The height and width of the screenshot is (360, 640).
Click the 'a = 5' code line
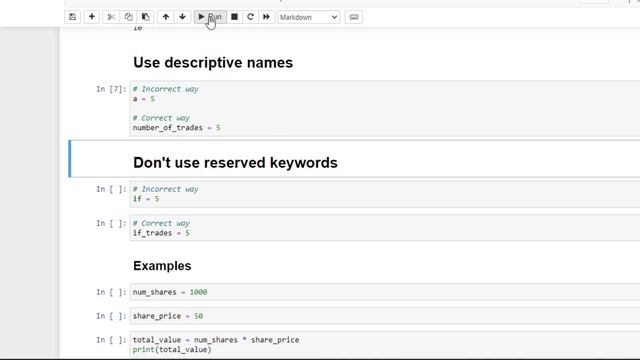pos(143,99)
